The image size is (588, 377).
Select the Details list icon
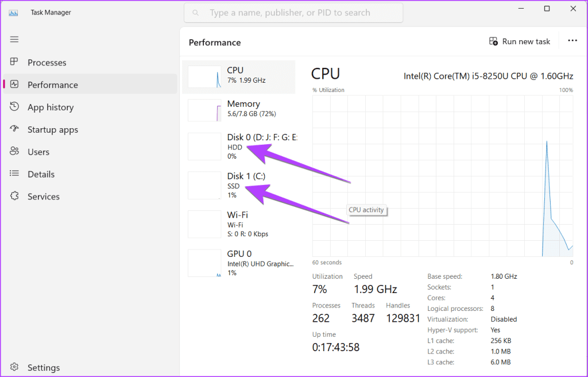click(x=15, y=174)
